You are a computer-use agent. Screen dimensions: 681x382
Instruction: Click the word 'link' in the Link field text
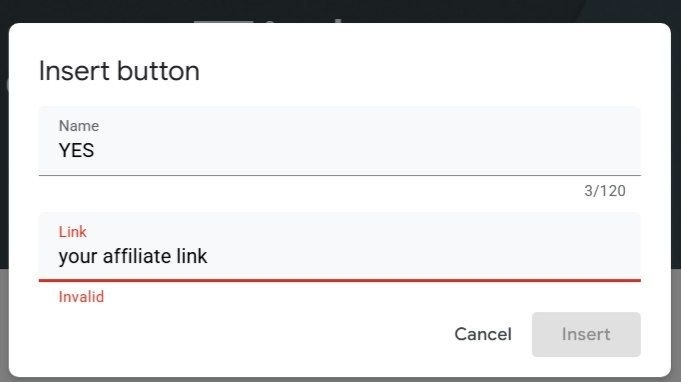pyautogui.click(x=192, y=256)
